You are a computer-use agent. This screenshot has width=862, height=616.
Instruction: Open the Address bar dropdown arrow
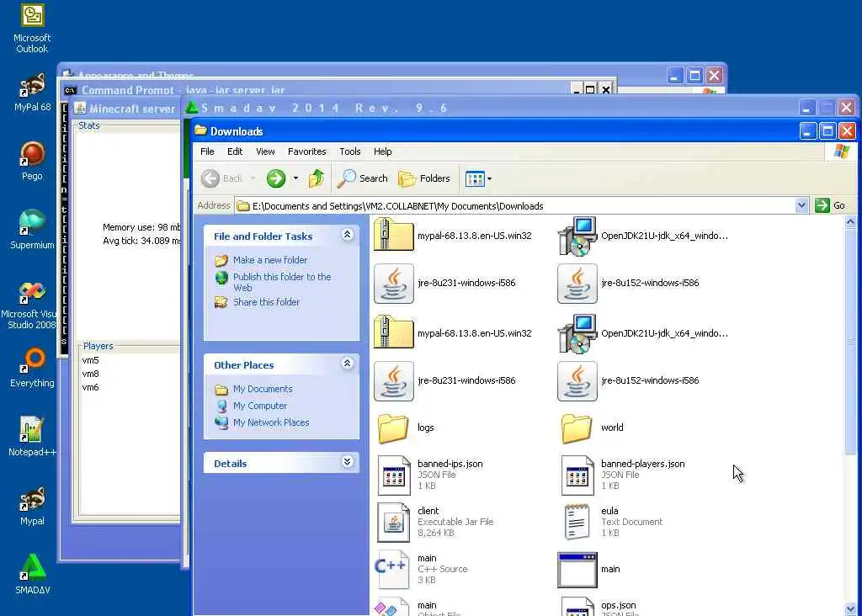click(801, 205)
